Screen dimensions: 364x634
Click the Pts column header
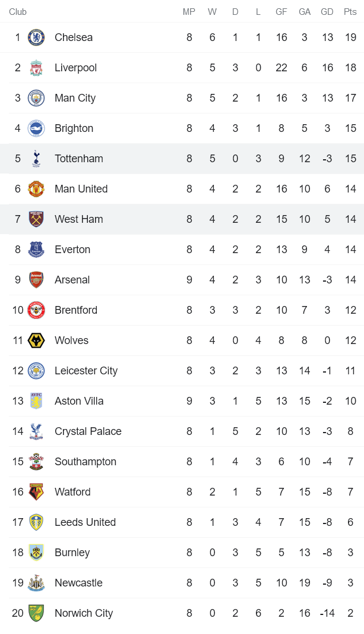coord(350,12)
